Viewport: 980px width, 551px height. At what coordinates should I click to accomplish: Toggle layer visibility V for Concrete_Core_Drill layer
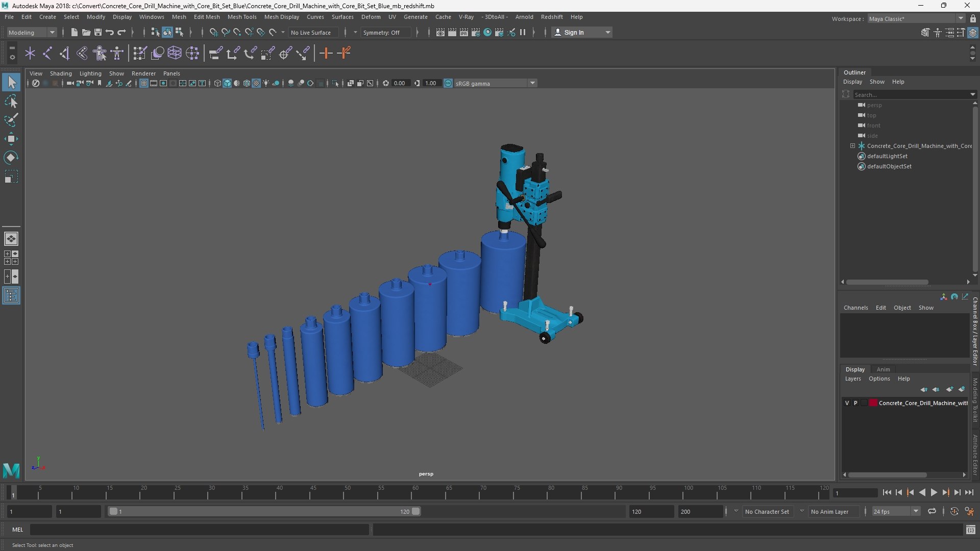(847, 403)
